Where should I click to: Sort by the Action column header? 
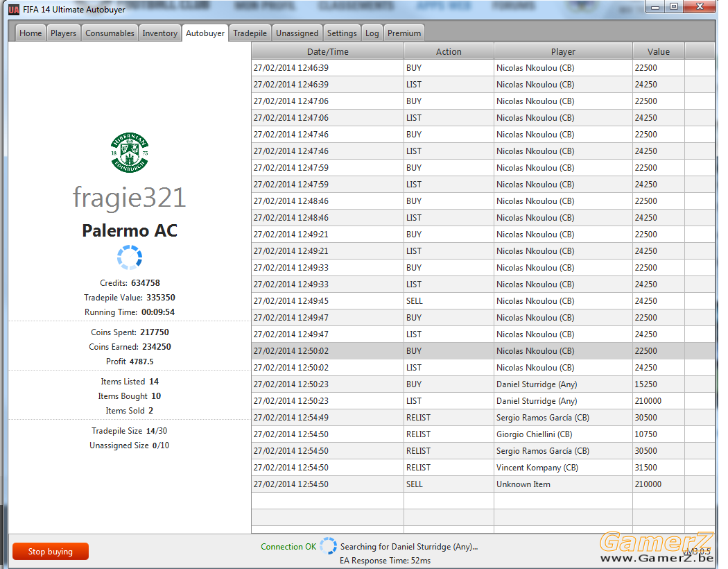pos(449,51)
